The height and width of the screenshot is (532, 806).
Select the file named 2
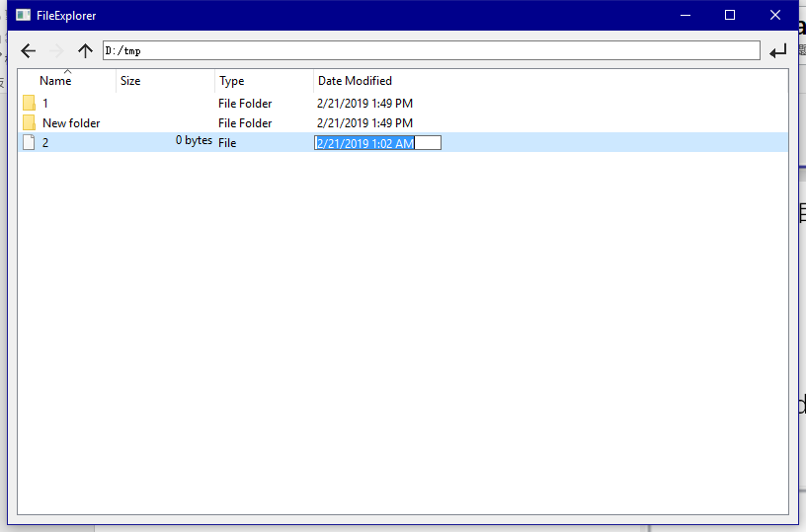pos(45,143)
